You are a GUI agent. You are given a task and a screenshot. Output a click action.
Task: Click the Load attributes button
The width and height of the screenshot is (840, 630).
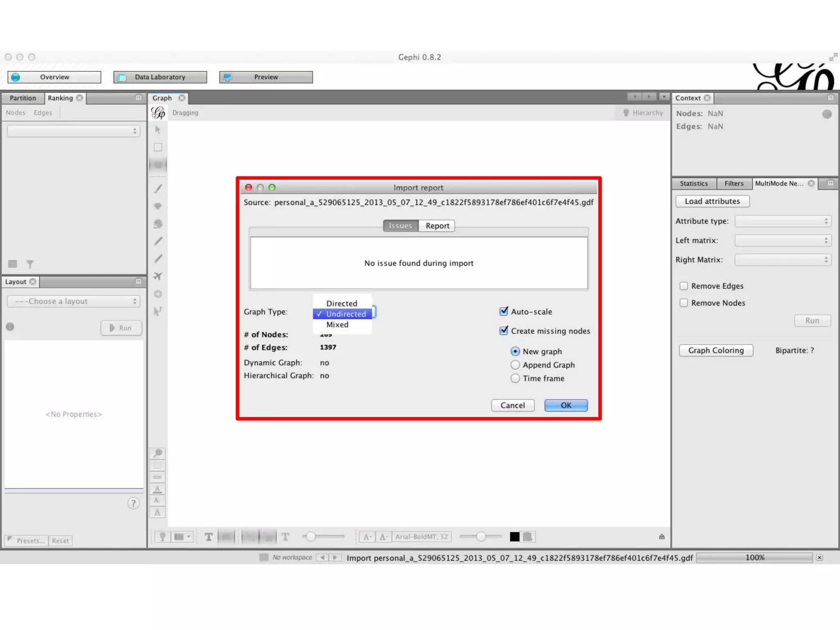(712, 201)
